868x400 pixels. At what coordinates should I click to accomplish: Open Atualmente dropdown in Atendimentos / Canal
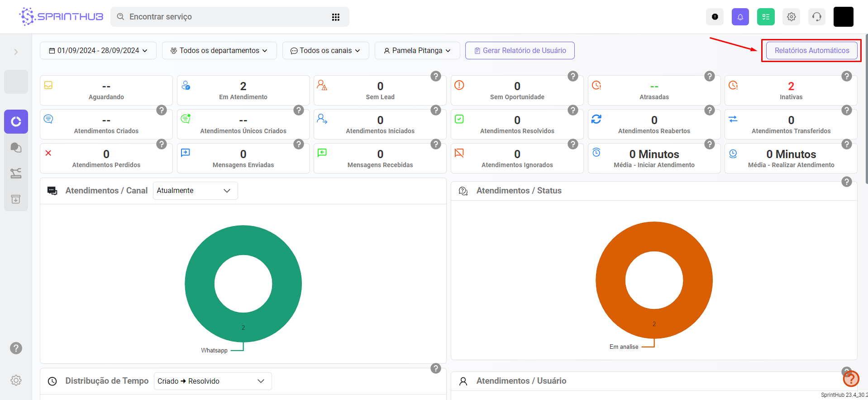click(195, 191)
